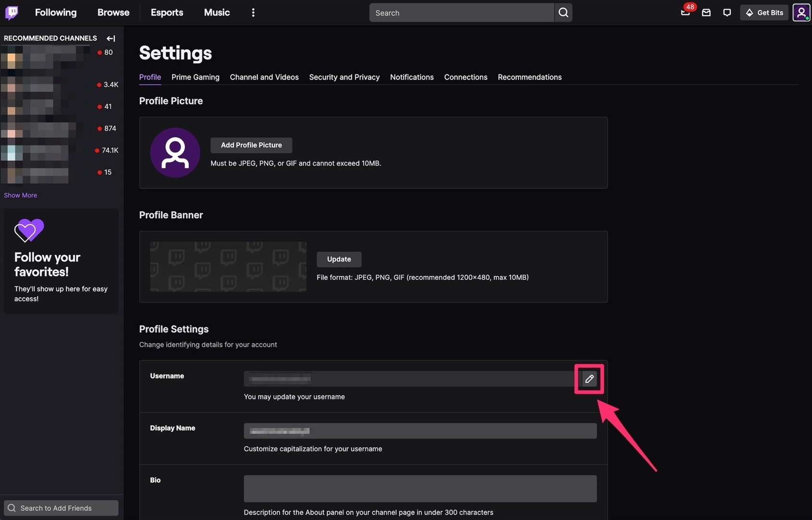
Task: Switch to Security and Privacy tab
Action: pyautogui.click(x=344, y=77)
